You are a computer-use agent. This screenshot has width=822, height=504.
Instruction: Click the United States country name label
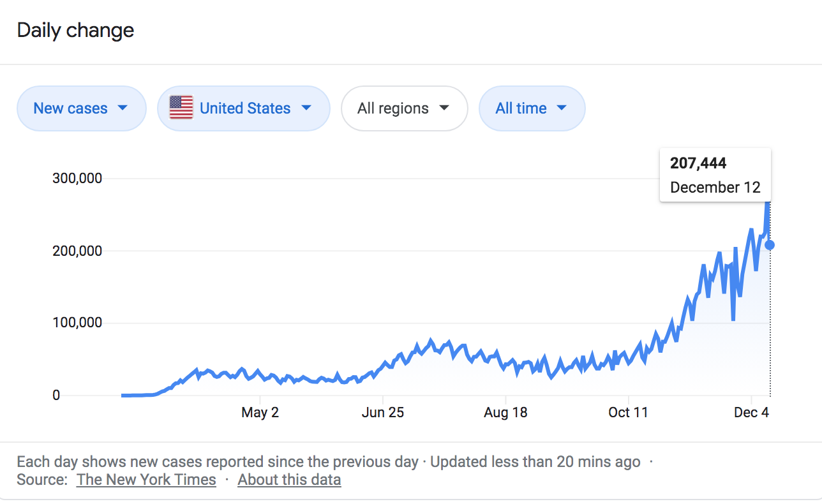tap(245, 108)
